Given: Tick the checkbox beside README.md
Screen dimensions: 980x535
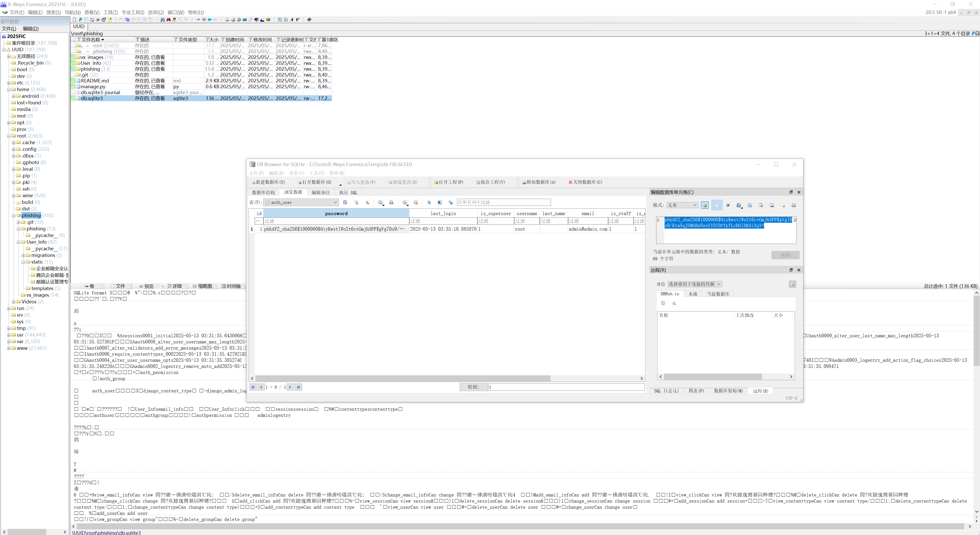Looking at the screenshot, I should point(73,81).
